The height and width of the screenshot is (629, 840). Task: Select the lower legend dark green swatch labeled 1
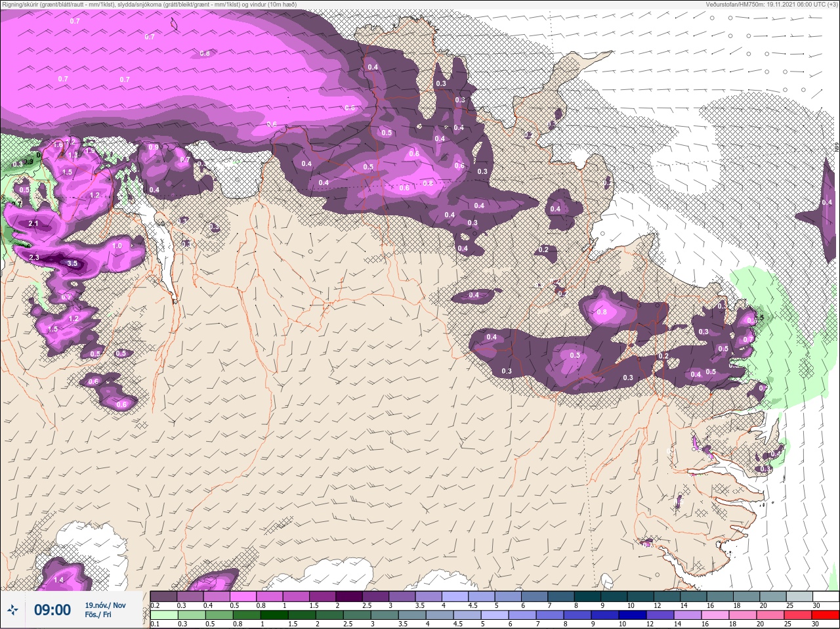[274, 615]
